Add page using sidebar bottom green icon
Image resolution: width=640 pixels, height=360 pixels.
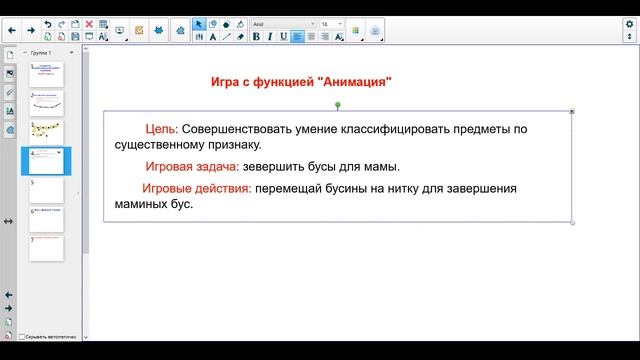click(x=8, y=322)
